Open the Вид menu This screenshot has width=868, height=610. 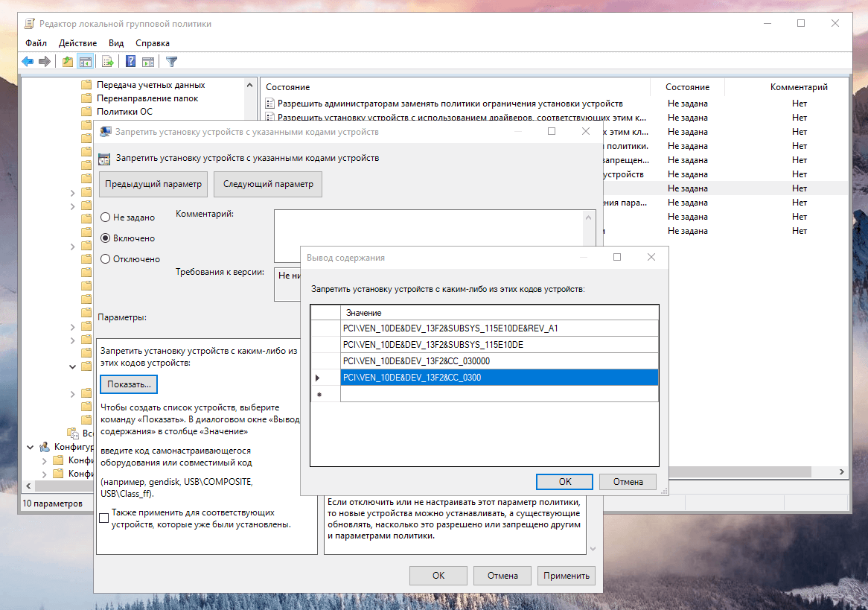116,42
